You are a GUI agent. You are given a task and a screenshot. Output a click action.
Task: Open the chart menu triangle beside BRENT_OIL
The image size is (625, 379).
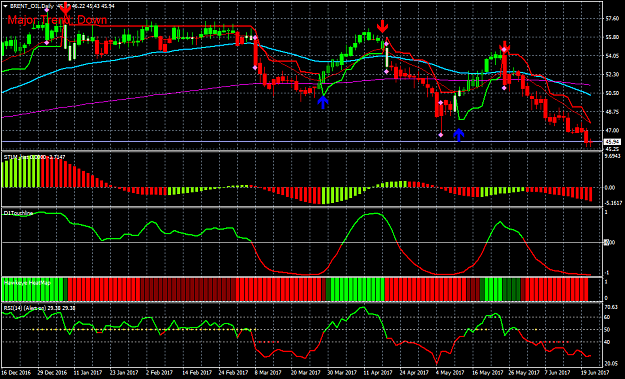click(5, 6)
